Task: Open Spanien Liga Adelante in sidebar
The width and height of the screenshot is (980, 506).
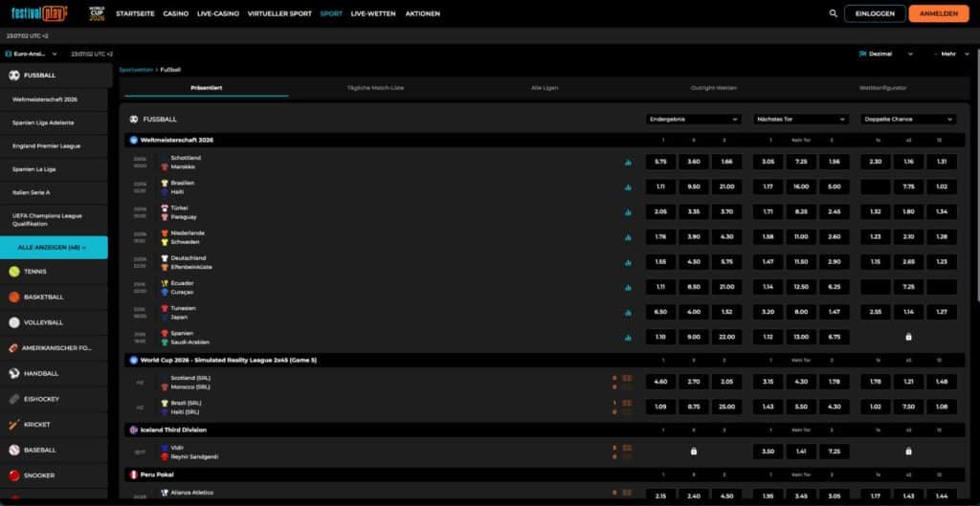Action: 43,122
